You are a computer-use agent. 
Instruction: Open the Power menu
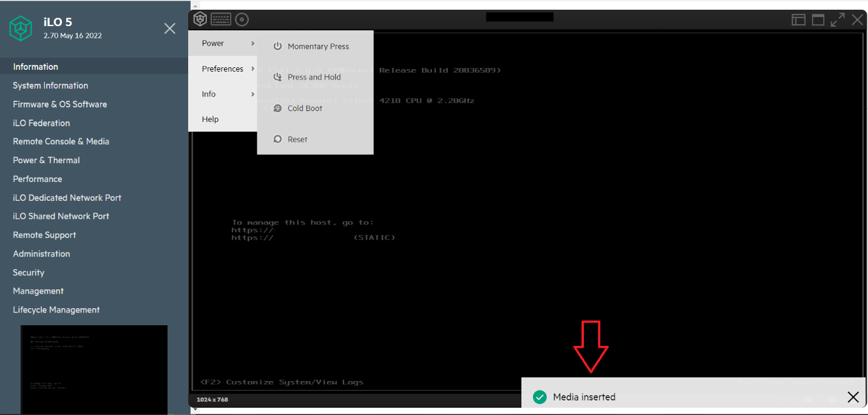[x=223, y=43]
